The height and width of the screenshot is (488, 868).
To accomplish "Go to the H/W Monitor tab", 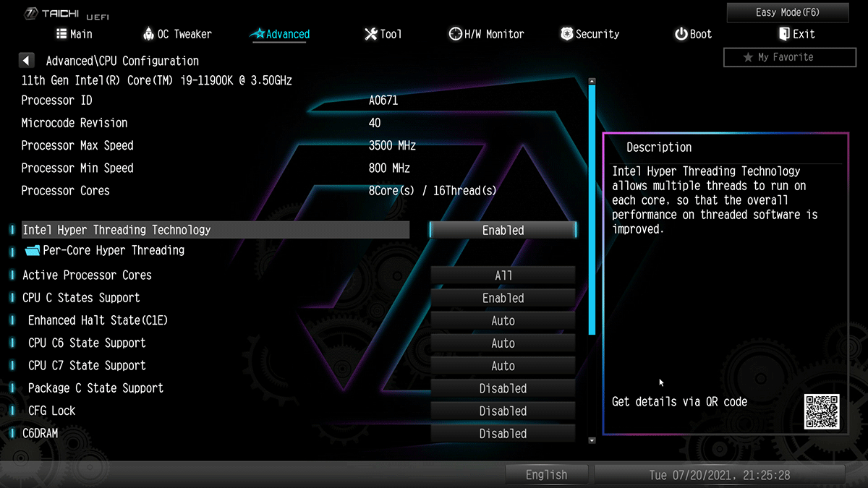I will point(486,34).
